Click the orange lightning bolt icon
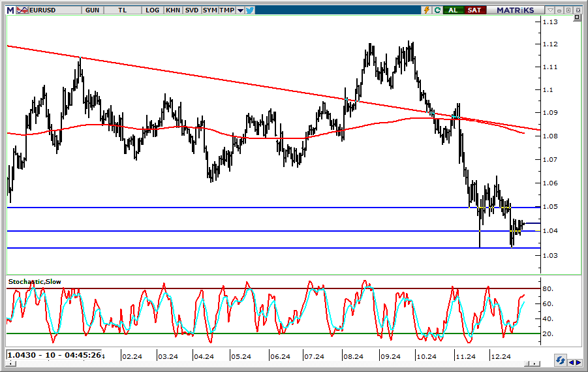588x372 pixels. tap(427, 10)
